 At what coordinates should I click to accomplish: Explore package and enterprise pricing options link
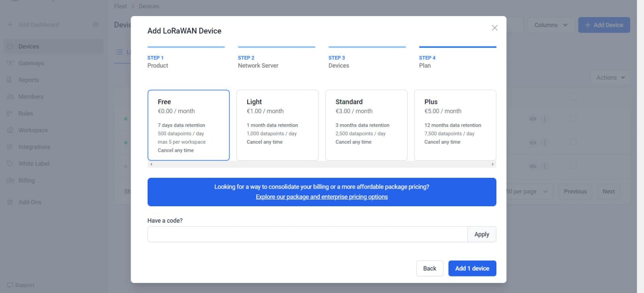click(x=321, y=197)
